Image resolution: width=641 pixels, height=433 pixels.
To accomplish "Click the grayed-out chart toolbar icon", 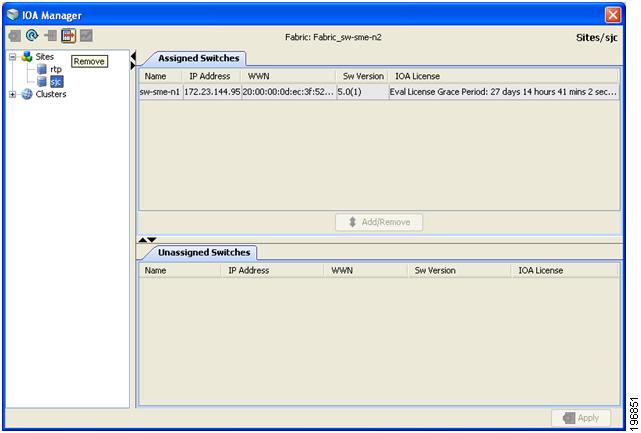I will [86, 36].
